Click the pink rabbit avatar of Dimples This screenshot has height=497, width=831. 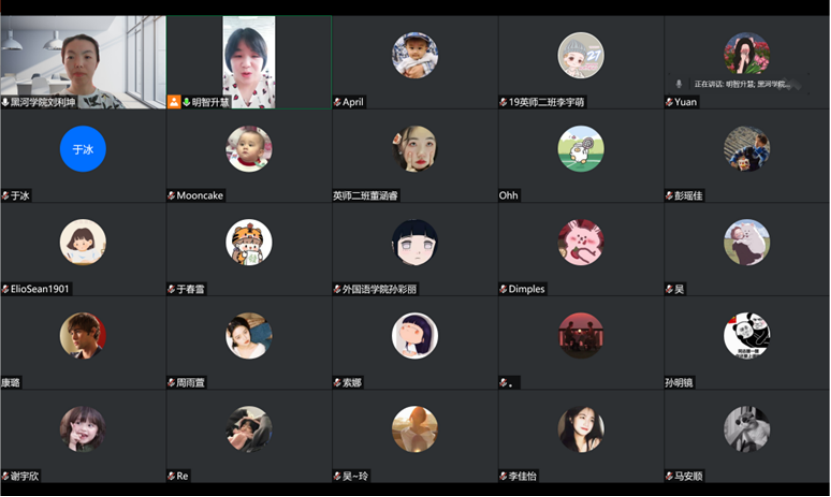coord(581,242)
